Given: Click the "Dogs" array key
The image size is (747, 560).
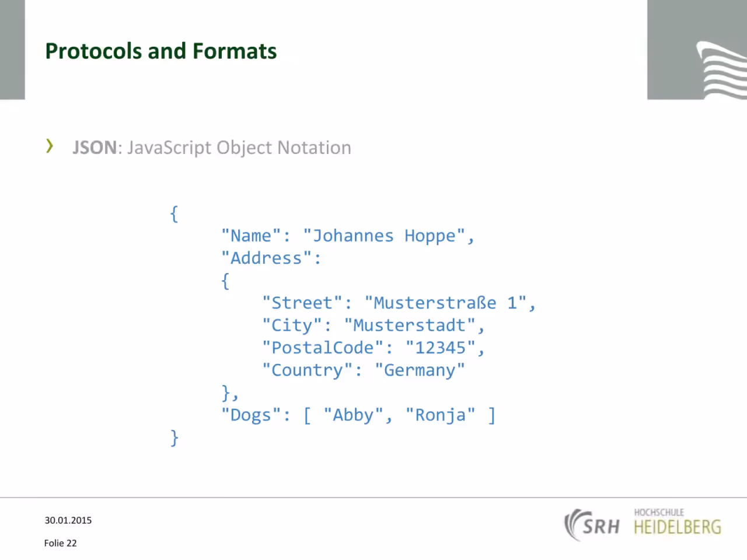Looking at the screenshot, I should pyautogui.click(x=252, y=415).
